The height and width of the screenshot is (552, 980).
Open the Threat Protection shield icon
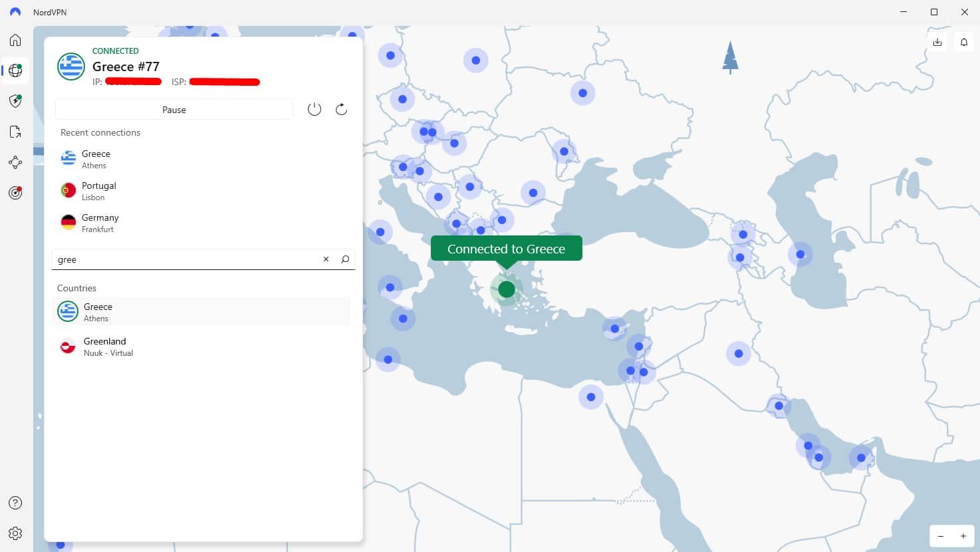[x=15, y=101]
